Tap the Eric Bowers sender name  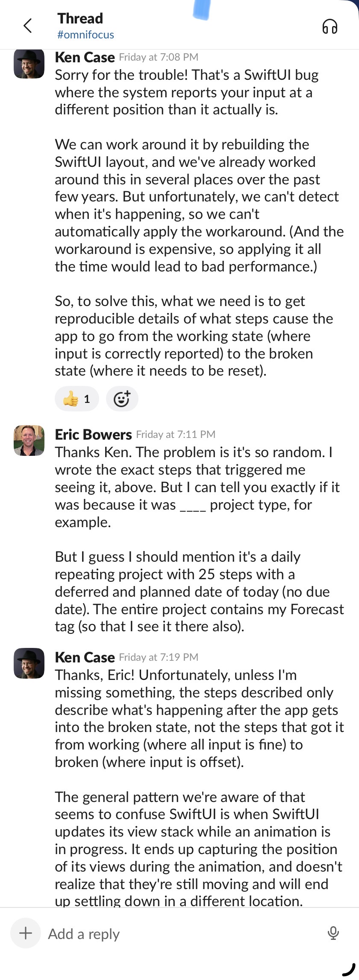click(x=93, y=435)
